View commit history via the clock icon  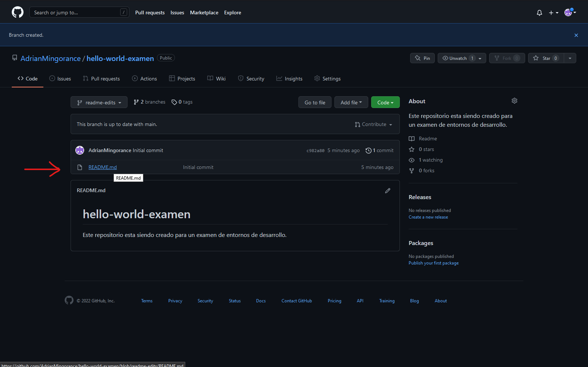point(369,150)
